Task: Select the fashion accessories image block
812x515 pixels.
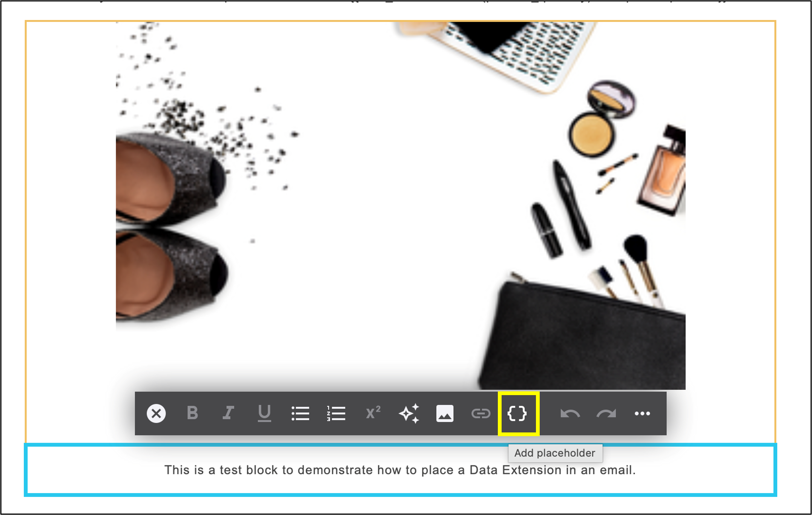Action: coord(401,205)
